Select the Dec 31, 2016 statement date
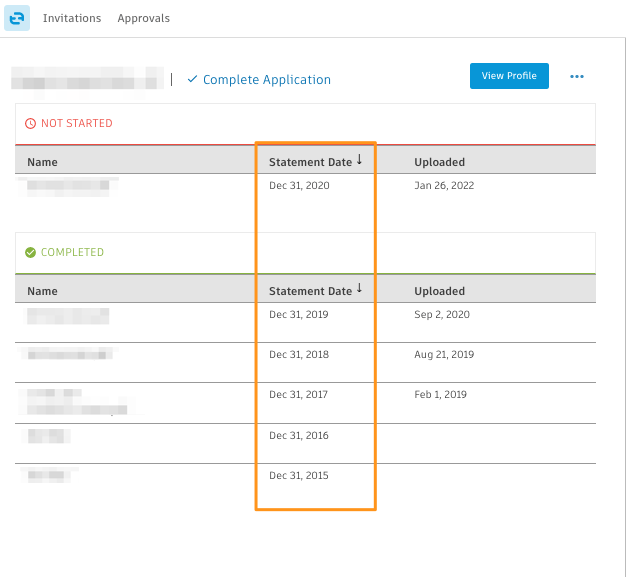The height and width of the screenshot is (577, 626). [x=299, y=436]
